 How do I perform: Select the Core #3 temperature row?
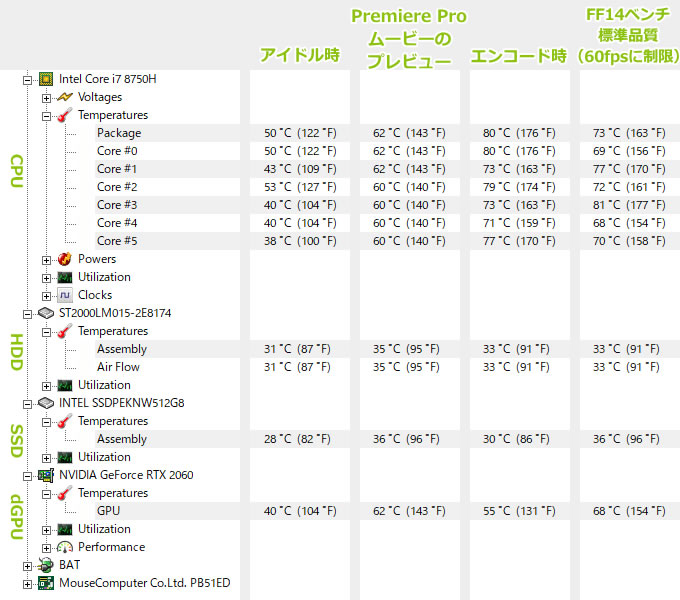point(117,205)
